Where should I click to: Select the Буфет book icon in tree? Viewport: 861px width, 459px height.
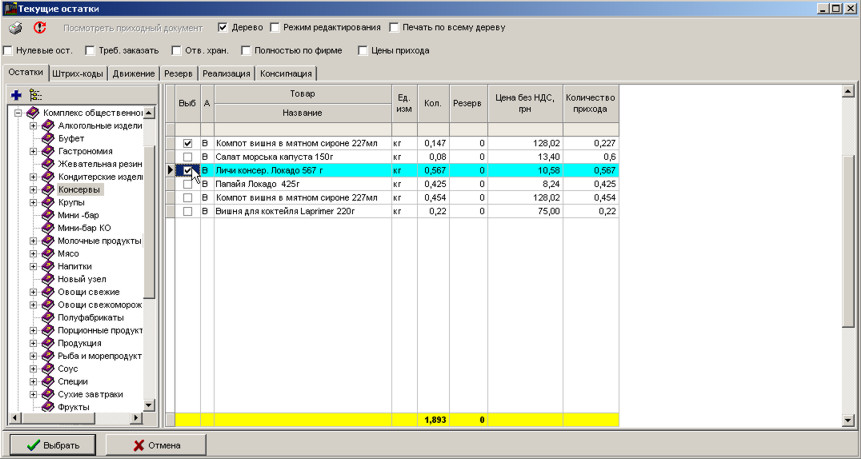tap(48, 139)
